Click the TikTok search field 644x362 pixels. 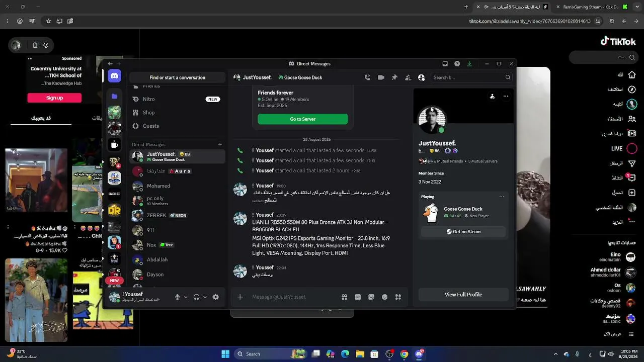(x=603, y=57)
